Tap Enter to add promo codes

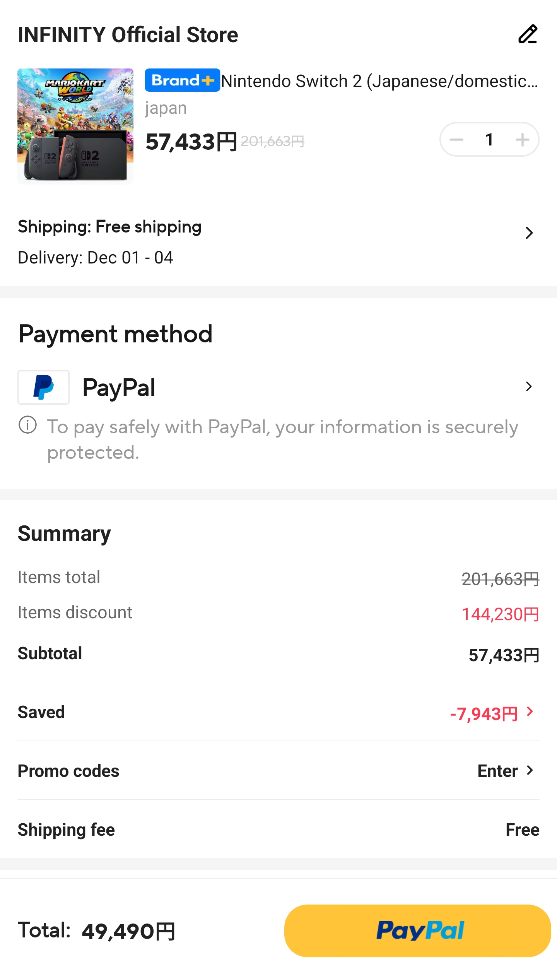[x=497, y=771]
